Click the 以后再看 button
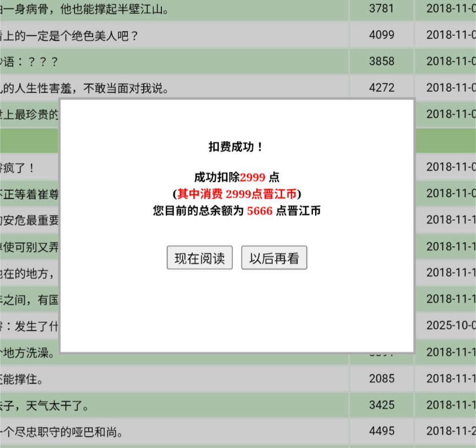 tap(274, 258)
